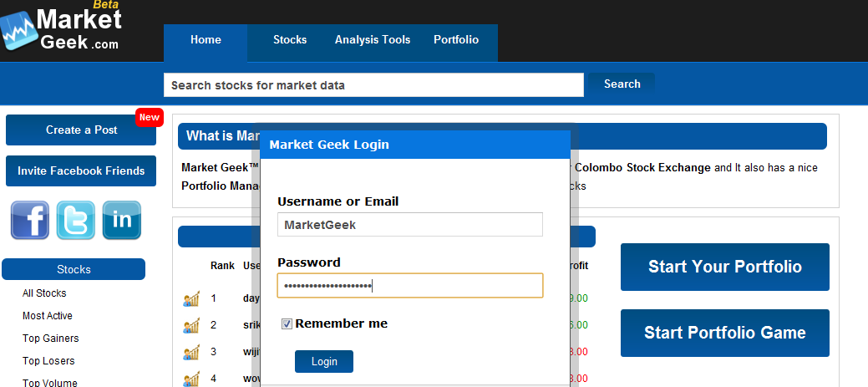Click the Colombo Stock Exchange text
868x387 pixels.
click(x=642, y=168)
